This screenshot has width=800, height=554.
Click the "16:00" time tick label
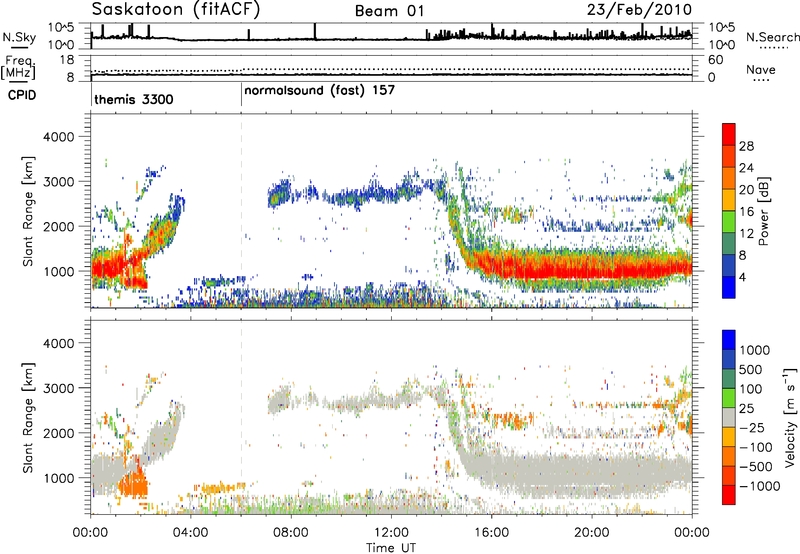click(x=491, y=533)
